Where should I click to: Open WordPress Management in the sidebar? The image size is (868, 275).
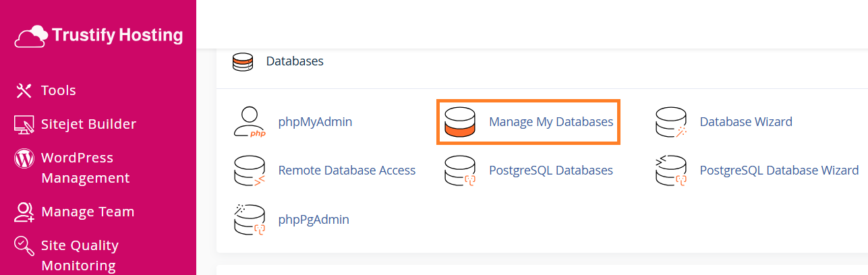86,168
